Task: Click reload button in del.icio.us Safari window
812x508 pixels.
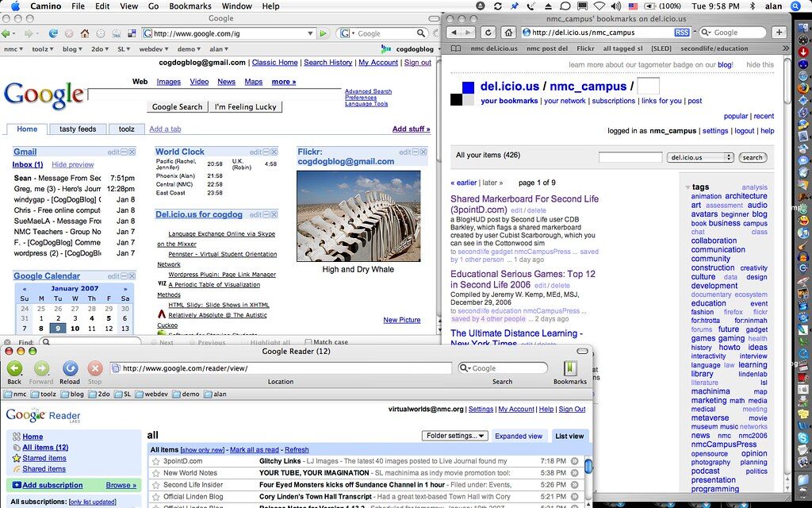Action: 488,32
